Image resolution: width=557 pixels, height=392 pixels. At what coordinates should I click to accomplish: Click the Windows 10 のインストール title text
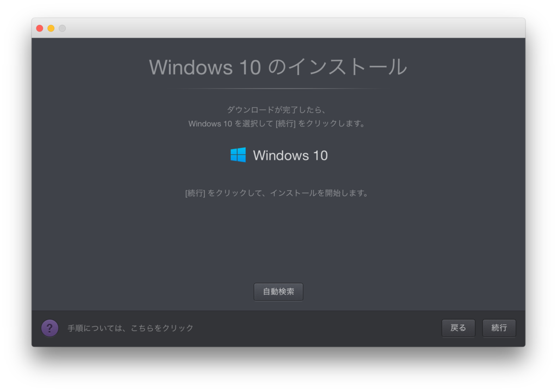pyautogui.click(x=278, y=67)
